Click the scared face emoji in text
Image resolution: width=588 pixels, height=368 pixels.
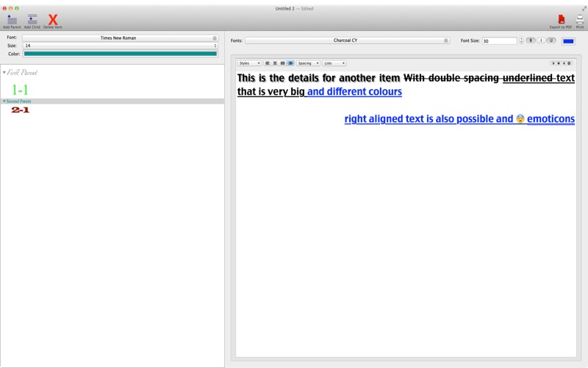point(520,118)
